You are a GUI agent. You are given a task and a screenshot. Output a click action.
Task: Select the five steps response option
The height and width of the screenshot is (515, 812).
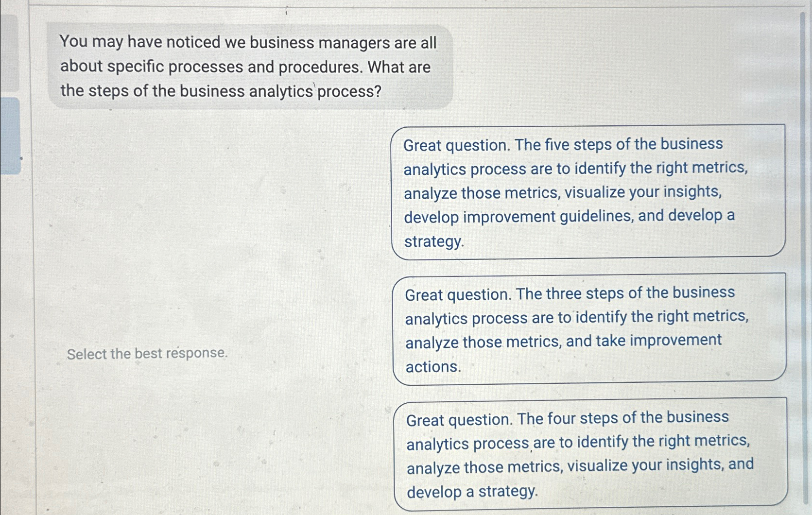pyautogui.click(x=588, y=192)
